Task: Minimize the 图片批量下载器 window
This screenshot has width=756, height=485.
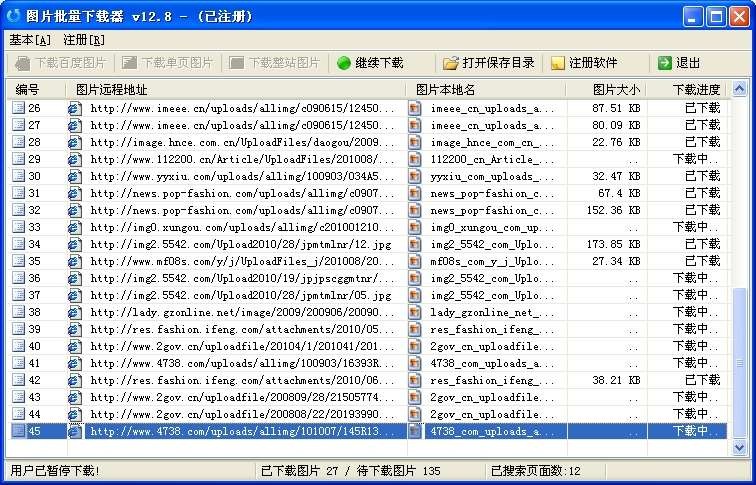Action: [693, 17]
